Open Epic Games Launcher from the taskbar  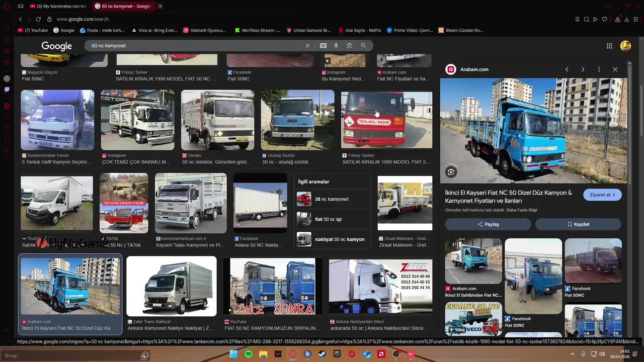(337, 354)
